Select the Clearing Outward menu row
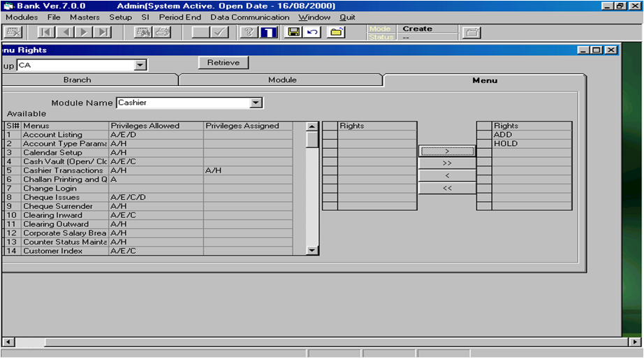This screenshot has width=644, height=359. pyautogui.click(x=149, y=224)
